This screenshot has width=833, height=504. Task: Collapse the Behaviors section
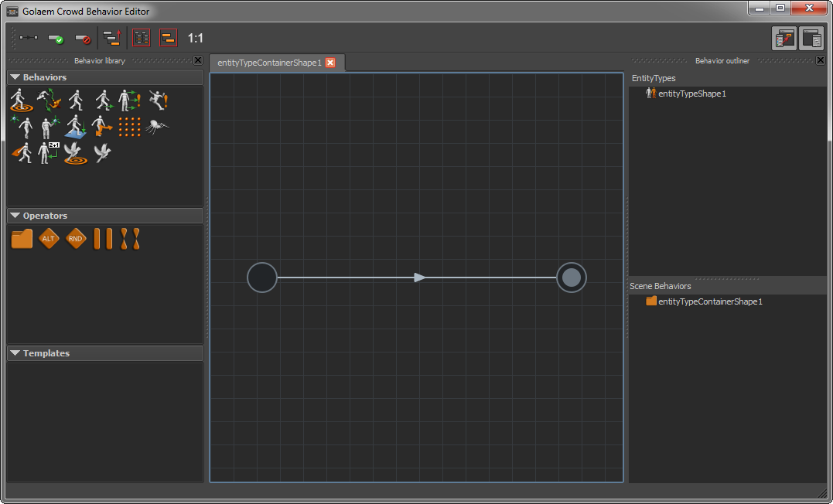pyautogui.click(x=105, y=77)
